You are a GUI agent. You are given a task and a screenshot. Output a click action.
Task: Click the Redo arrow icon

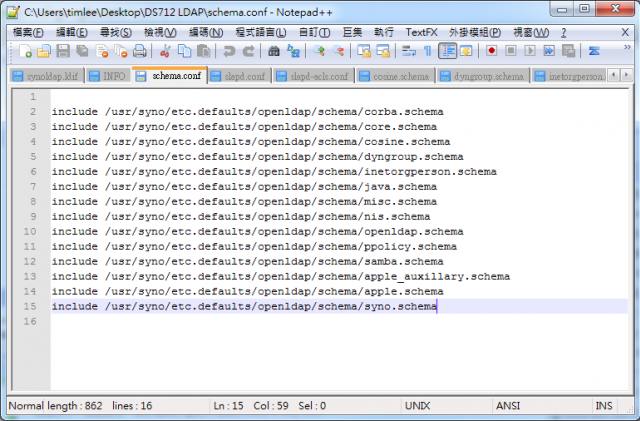click(x=248, y=51)
